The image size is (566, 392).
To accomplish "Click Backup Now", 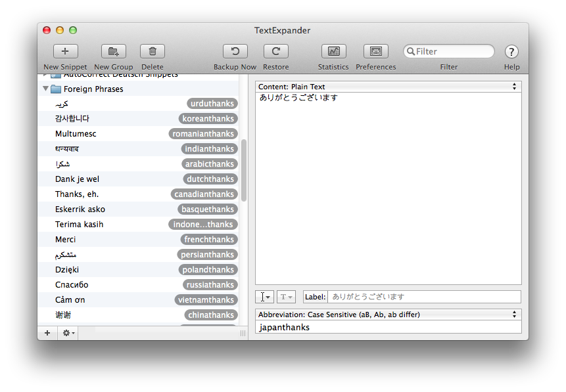I will click(235, 51).
